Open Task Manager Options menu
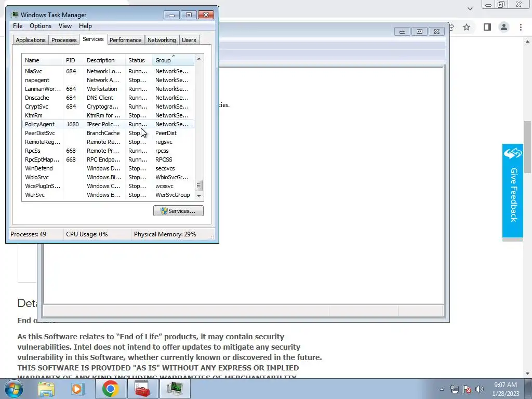Screen dimensions: 532x399 pyautogui.click(x=41, y=26)
